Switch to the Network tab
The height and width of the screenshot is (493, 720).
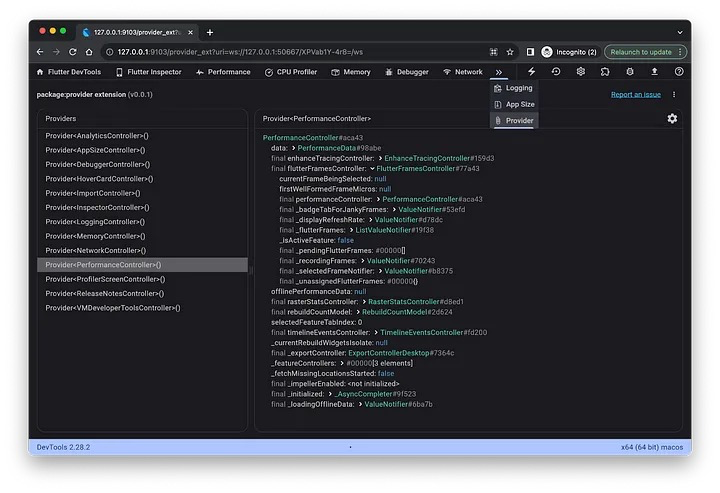[x=463, y=72]
